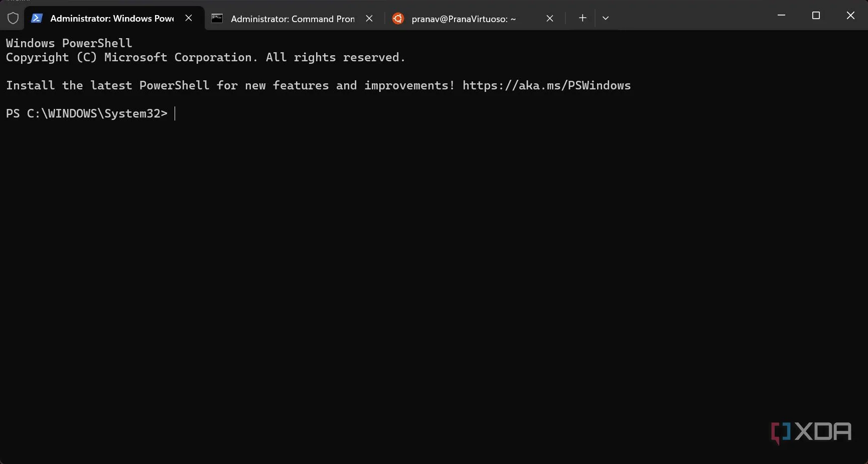868x464 pixels.
Task: Minimize the Terminal window
Action: [781, 16]
